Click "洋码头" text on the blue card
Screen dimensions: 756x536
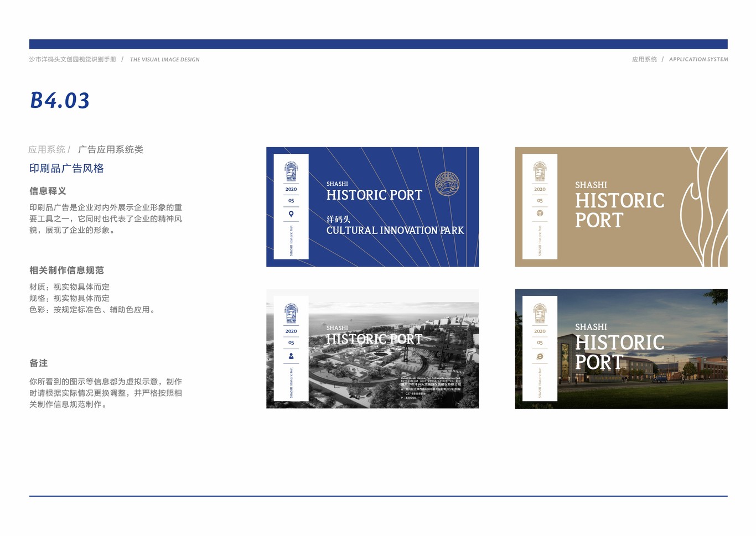pyautogui.click(x=338, y=219)
